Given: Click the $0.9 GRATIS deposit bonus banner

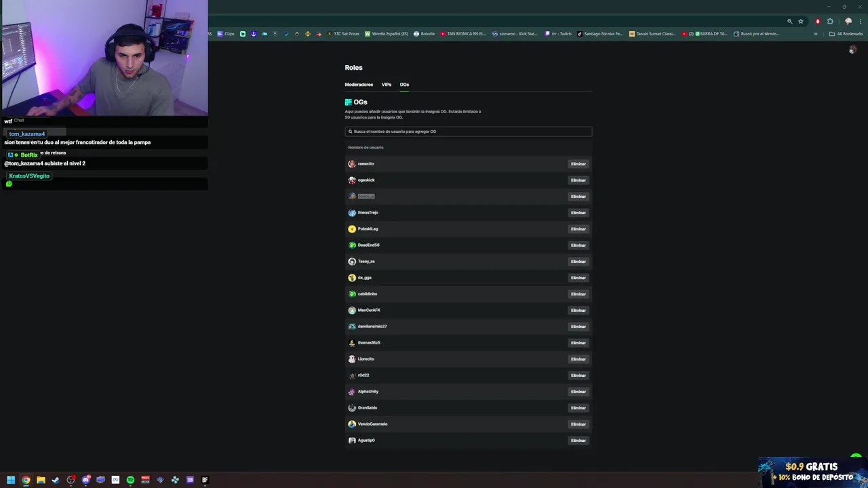Looking at the screenshot, I should click(x=812, y=472).
